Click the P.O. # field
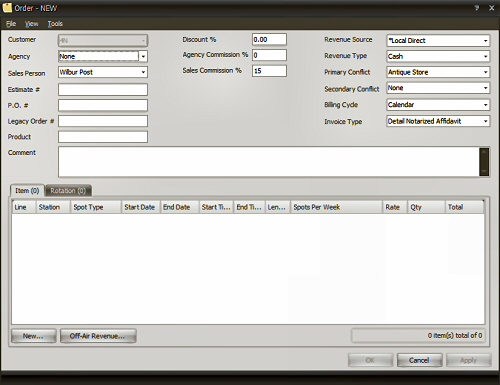Image resolution: width=500 pixels, height=385 pixels. [x=103, y=105]
